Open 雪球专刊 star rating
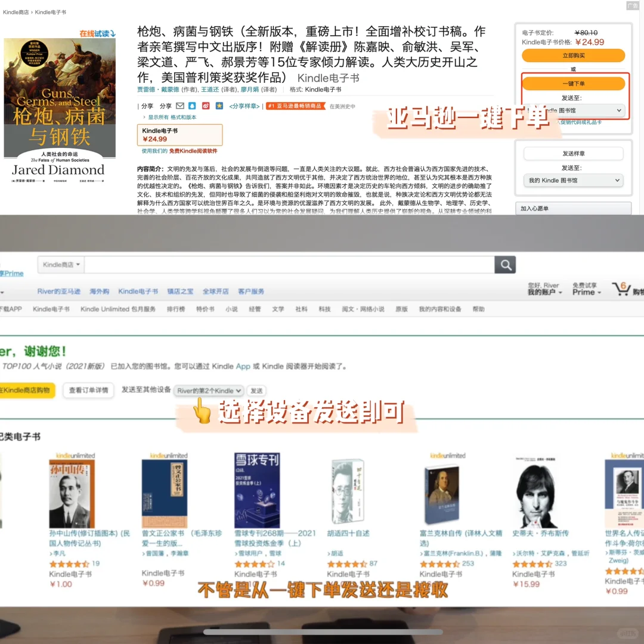 coord(254,564)
